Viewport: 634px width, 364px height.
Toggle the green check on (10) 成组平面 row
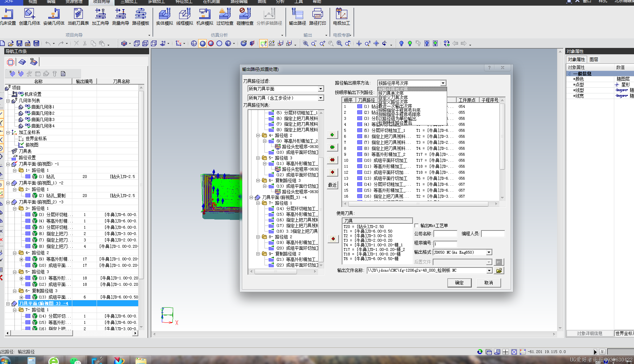coord(35,265)
